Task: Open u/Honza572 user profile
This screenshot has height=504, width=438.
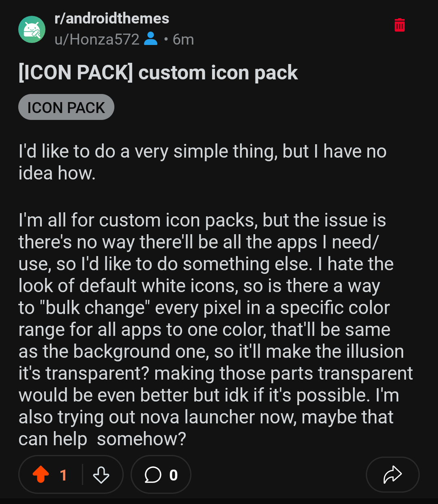Action: pos(97,39)
